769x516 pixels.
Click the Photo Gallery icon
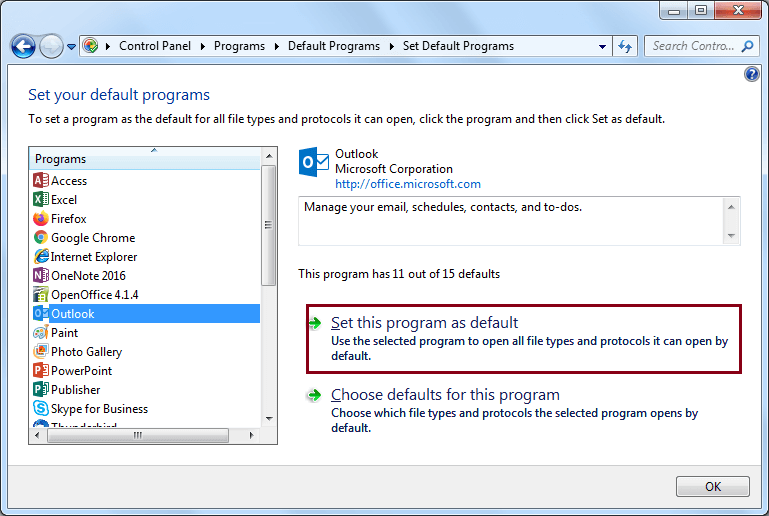tap(41, 351)
